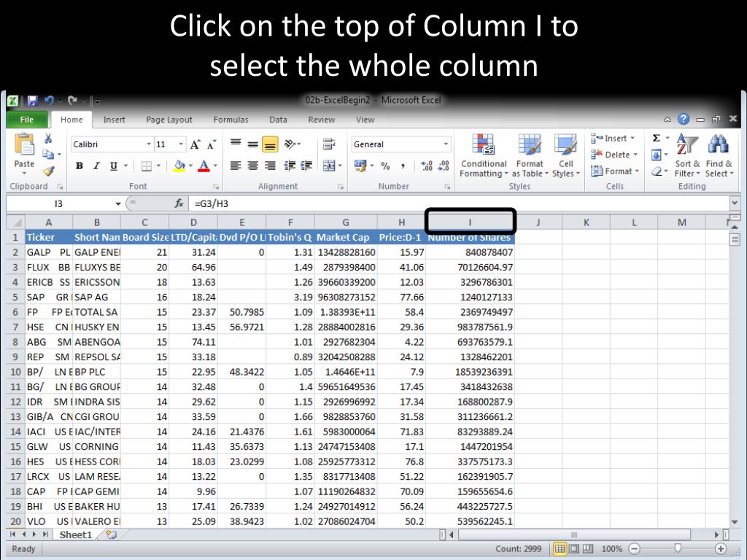Open the font size 11 dropdown
Viewport: 747px width, 560px height.
pyautogui.click(x=181, y=144)
